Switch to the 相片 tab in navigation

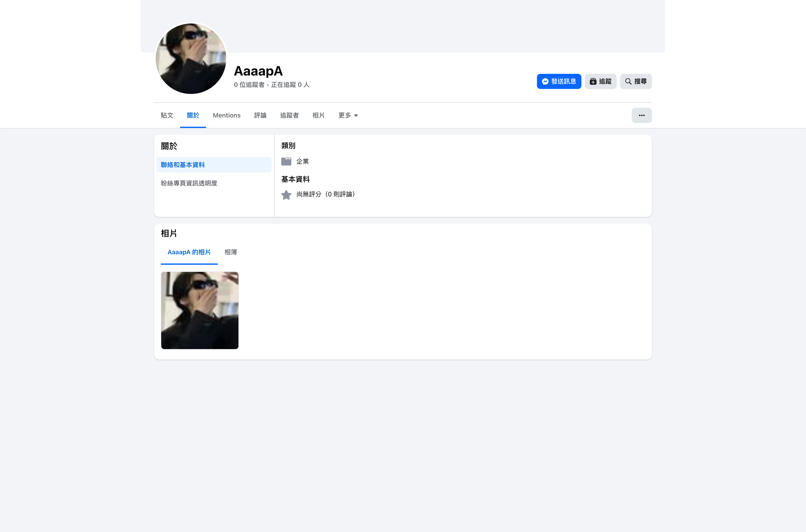318,115
